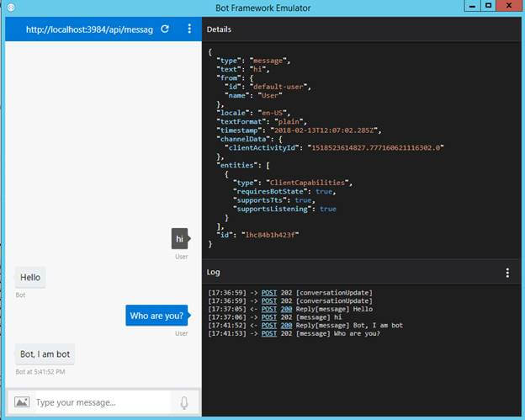This screenshot has height=420, width=525.
Task: Click the 'Bot at 5:41:52 PM' timestamp
Action: click(x=40, y=372)
